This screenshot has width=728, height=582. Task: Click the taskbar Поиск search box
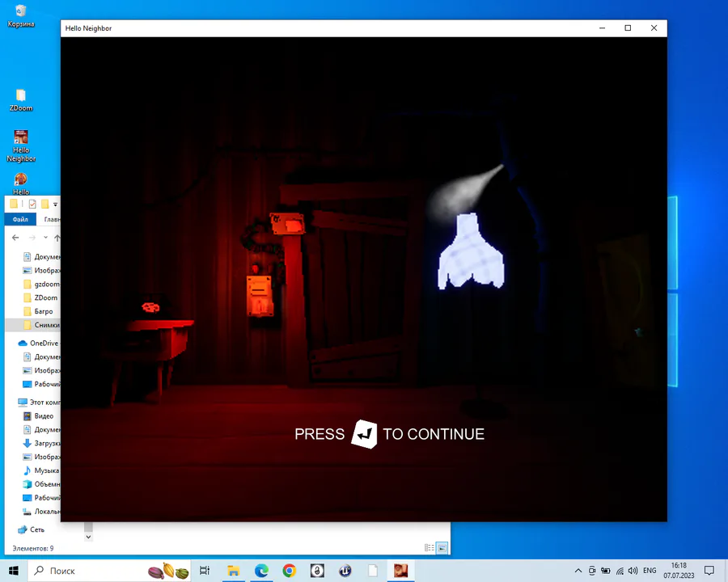(x=110, y=571)
